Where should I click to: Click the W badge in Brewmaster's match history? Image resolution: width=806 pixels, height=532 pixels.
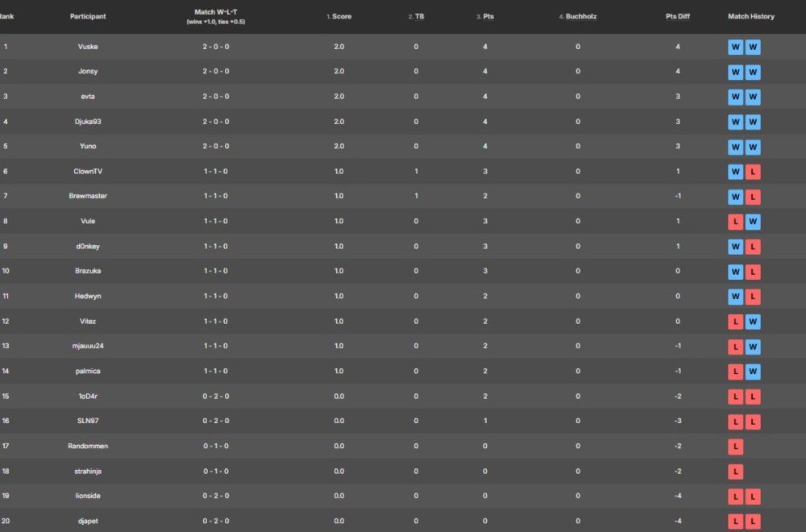(x=735, y=197)
